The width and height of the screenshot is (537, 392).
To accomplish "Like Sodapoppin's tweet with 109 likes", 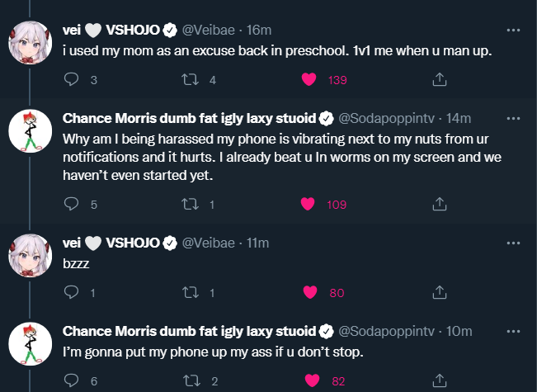I will 309,204.
